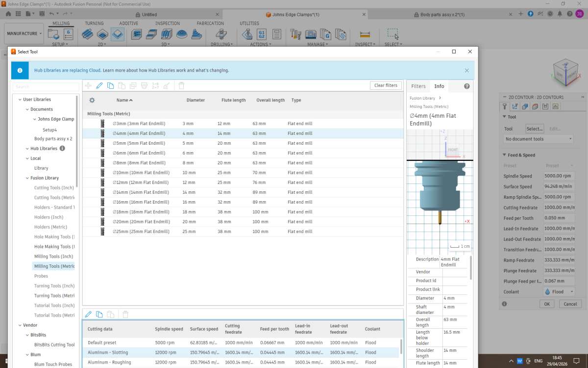Open the INSPECTION ribbon tab
Screen dimensions: 588x368
[x=168, y=23]
